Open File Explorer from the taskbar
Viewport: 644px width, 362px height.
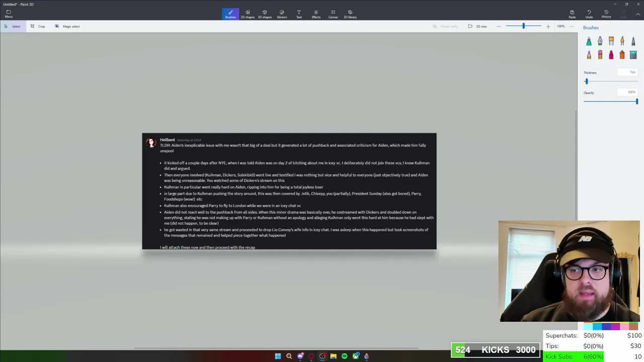[333, 356]
